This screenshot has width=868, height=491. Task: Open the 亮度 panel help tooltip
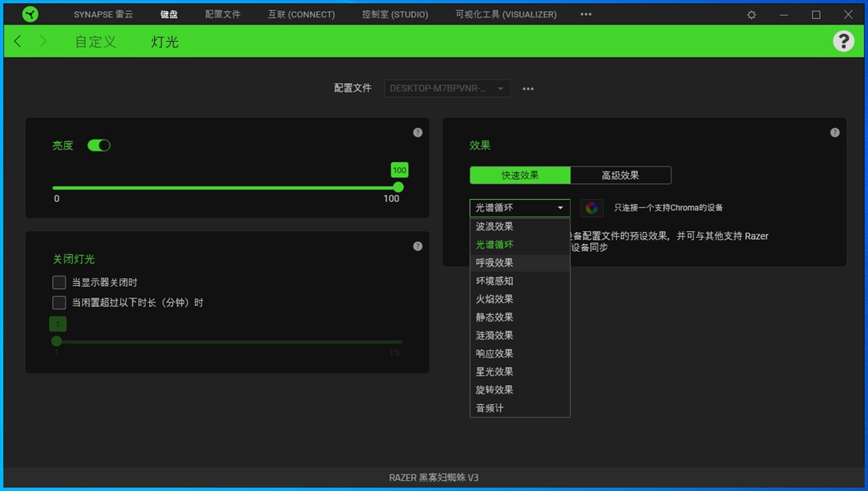[x=417, y=132]
